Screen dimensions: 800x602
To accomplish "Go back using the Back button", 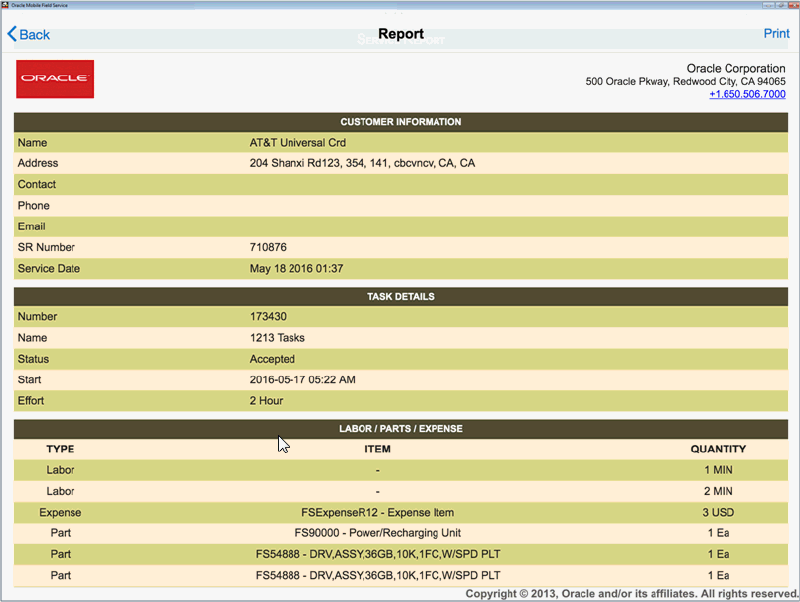I will coord(29,34).
